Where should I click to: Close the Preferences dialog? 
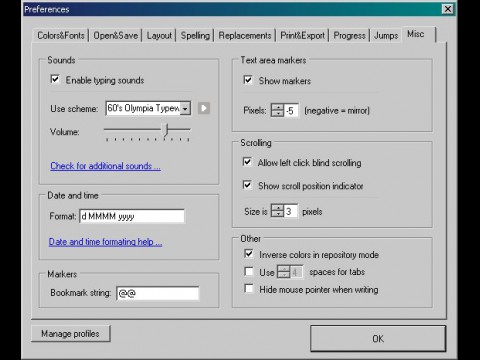(x=448, y=9)
